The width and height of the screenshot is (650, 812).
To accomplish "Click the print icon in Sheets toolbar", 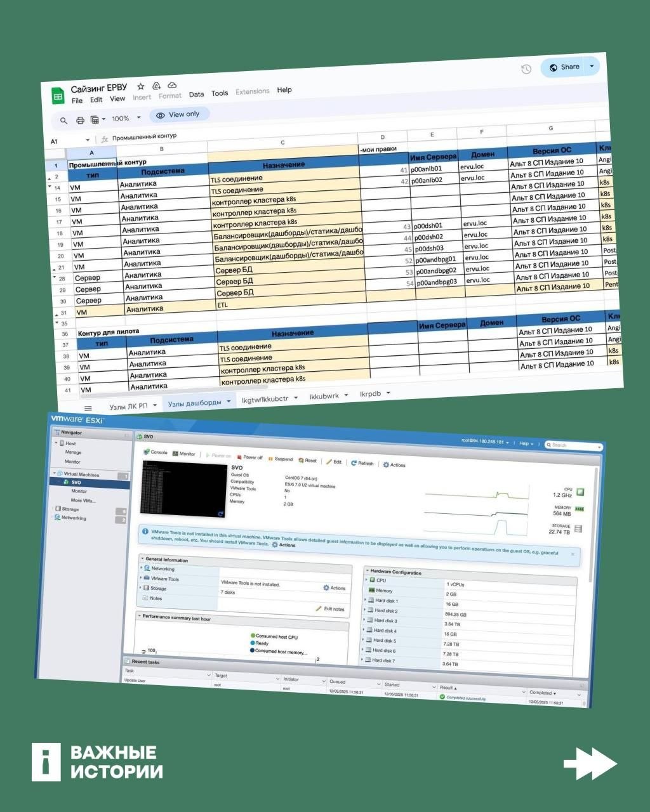I will 80,120.
